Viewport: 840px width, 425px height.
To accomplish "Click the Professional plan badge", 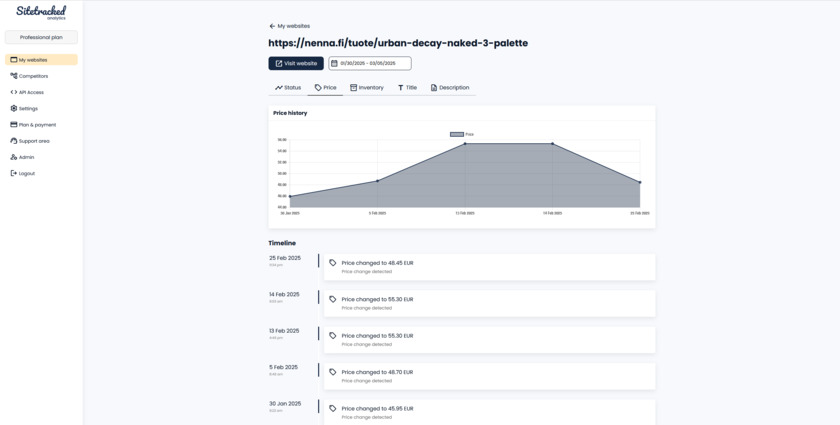I will [x=41, y=38].
